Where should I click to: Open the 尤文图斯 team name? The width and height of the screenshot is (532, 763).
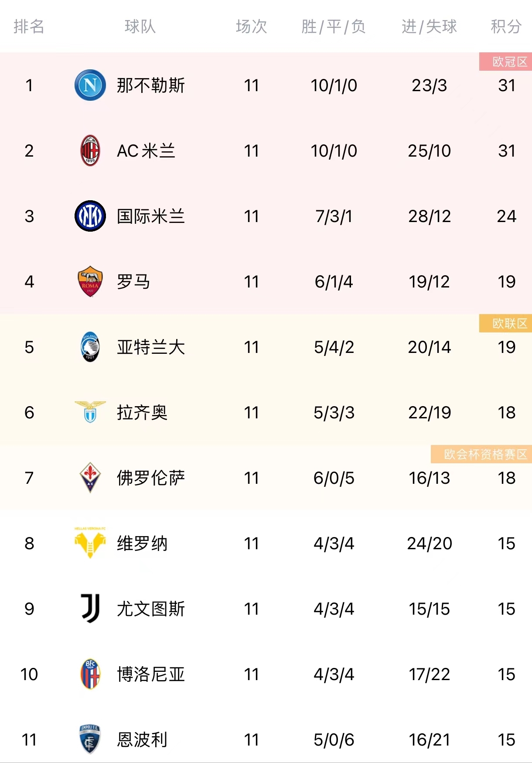click(151, 609)
